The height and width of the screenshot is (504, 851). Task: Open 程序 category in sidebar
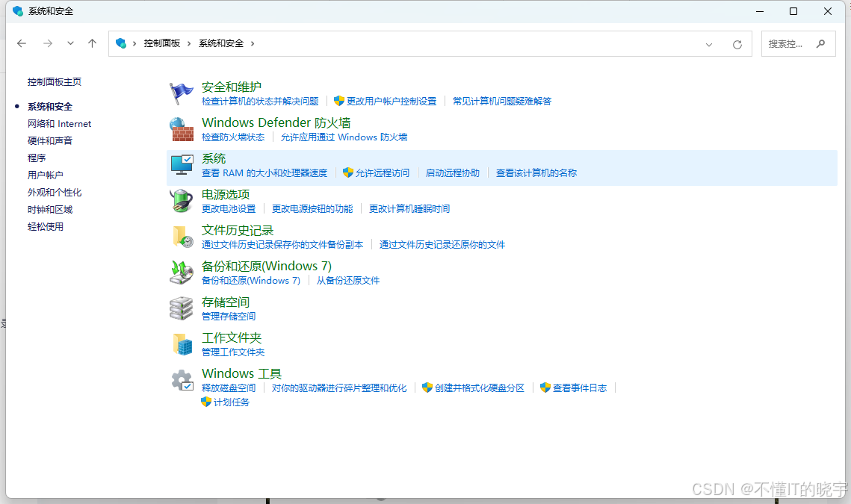coord(37,158)
